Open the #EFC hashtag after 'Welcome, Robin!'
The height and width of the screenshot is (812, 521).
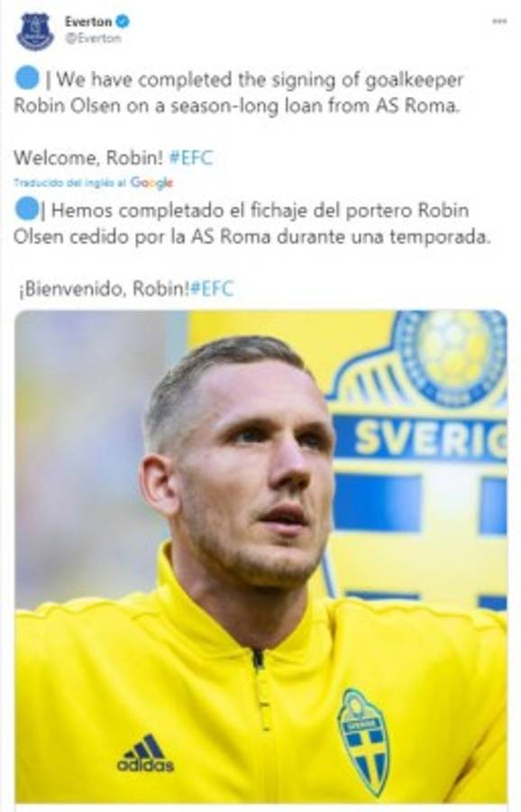tap(191, 157)
